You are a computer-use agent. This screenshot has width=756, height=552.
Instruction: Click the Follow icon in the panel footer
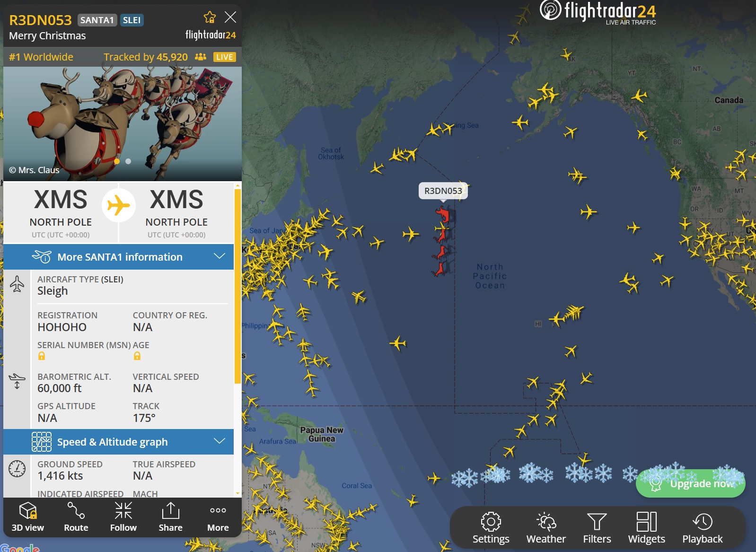point(123,517)
